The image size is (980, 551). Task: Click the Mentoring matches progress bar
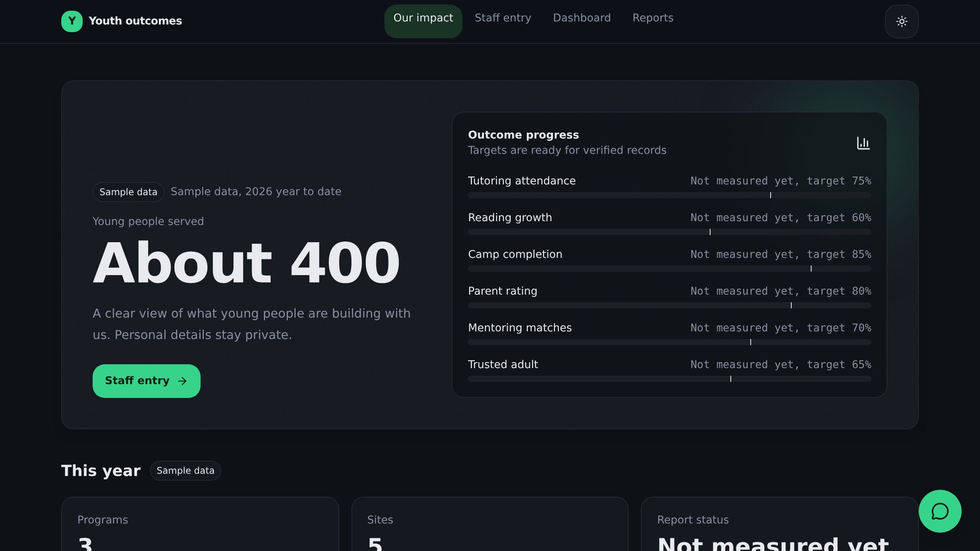(x=669, y=342)
